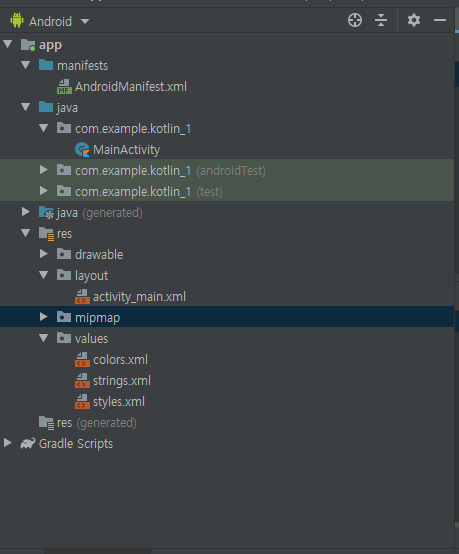
Task: Select the manifests label
Action: (x=83, y=65)
